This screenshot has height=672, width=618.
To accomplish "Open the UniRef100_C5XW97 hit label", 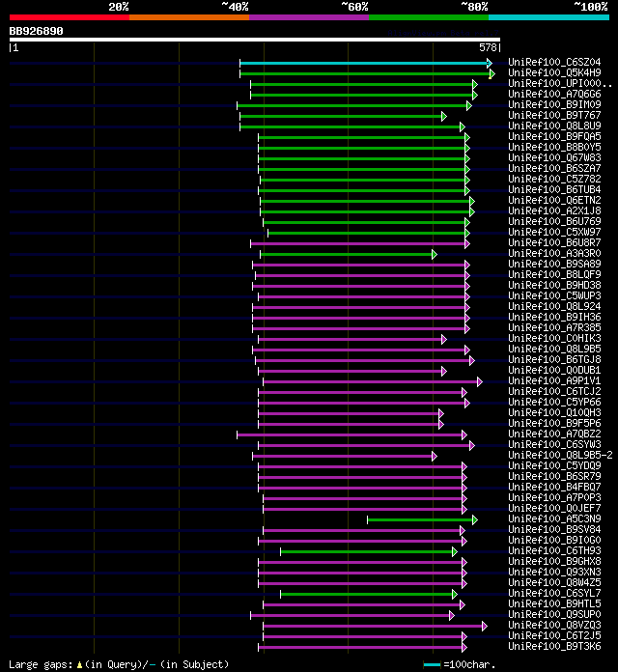I will click(x=554, y=233).
